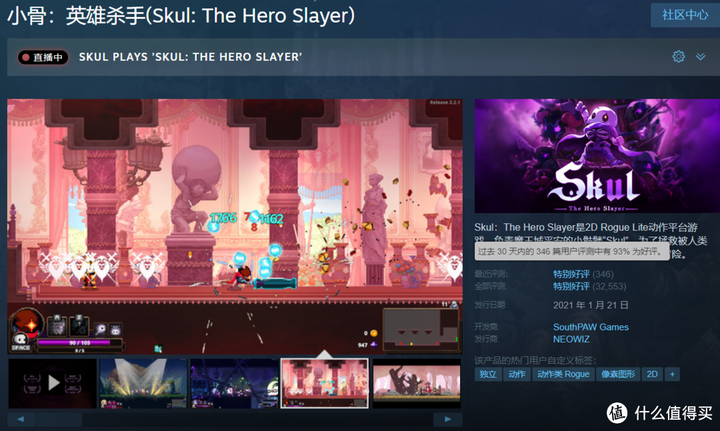This screenshot has height=431, width=720.
Task: Select the stage spotlight screenshot thumbnail
Action: pyautogui.click(x=143, y=383)
